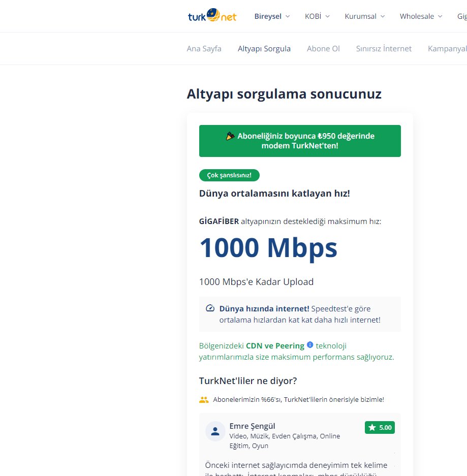The height and width of the screenshot is (476, 467).
Task: Expand the KOBİ dropdown menu
Action: coord(317,16)
